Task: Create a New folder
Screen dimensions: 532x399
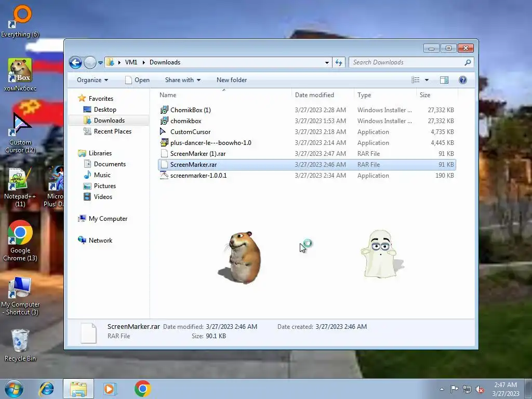Action: point(232,80)
